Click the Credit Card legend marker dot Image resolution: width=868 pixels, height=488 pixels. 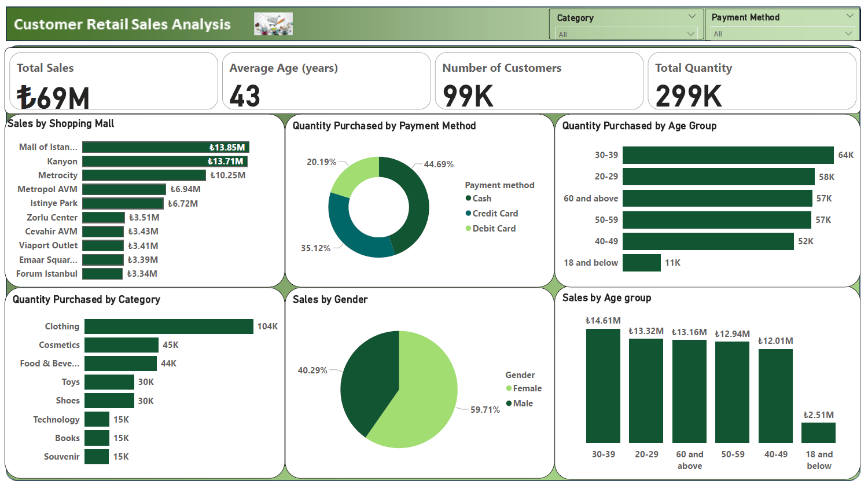pos(468,213)
